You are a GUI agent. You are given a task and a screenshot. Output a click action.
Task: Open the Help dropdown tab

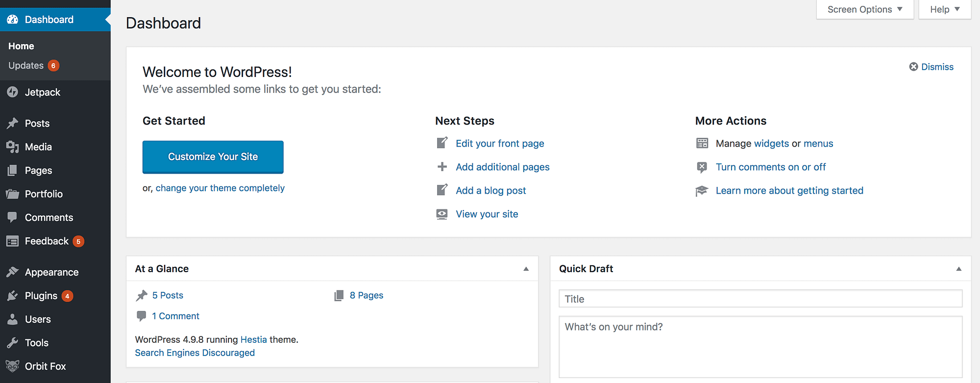pos(944,9)
